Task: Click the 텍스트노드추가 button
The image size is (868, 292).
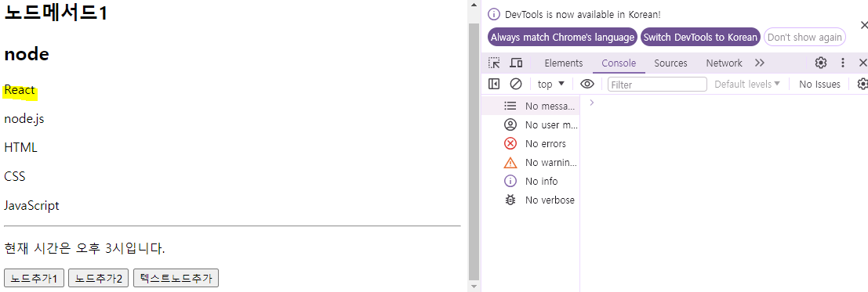Action: (176, 278)
